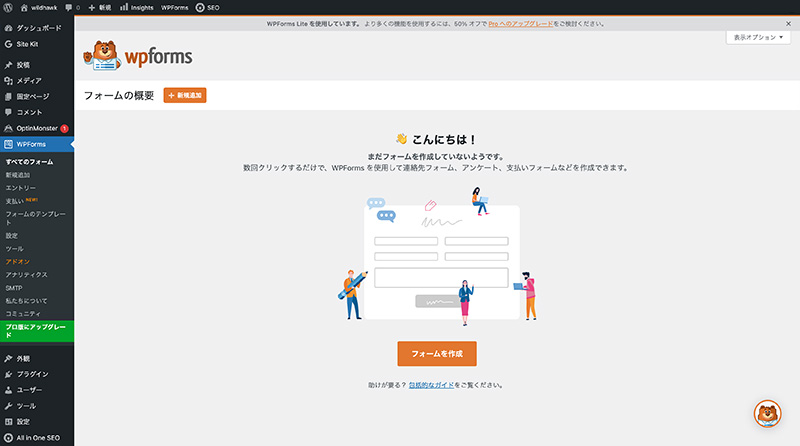This screenshot has width=800, height=446.
Task: Click the orange フォームを作成 button
Action: tap(437, 354)
